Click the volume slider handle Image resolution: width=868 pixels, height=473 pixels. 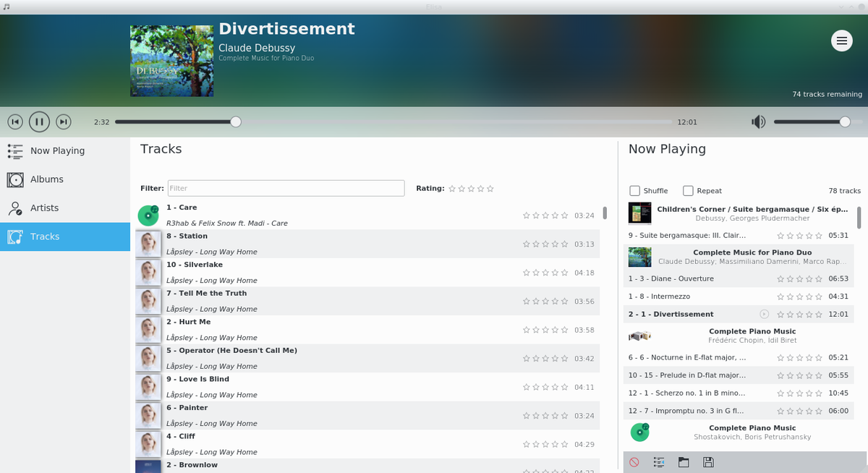pos(845,122)
